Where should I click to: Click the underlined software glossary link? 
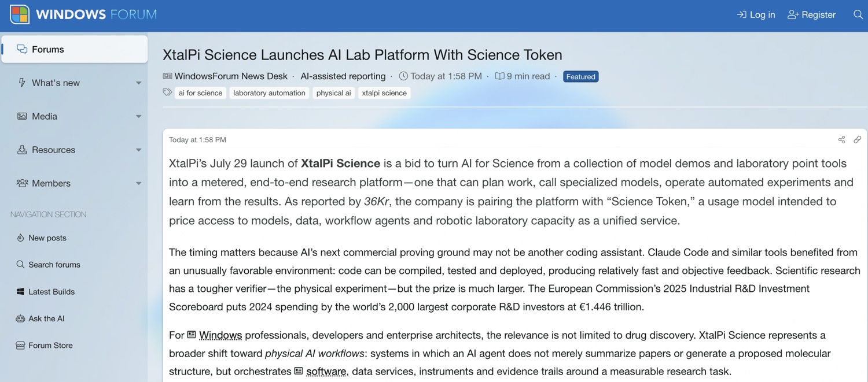point(326,372)
